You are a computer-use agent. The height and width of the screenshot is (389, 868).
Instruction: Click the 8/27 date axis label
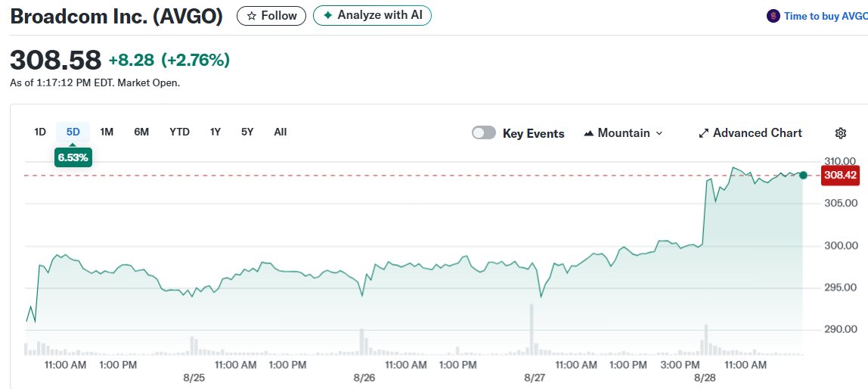[535, 378]
